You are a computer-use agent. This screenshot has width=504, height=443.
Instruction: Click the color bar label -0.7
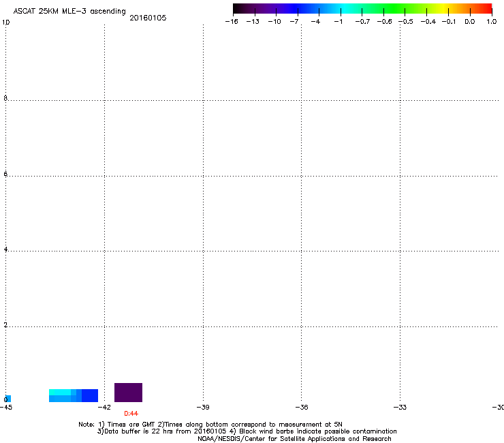(362, 22)
